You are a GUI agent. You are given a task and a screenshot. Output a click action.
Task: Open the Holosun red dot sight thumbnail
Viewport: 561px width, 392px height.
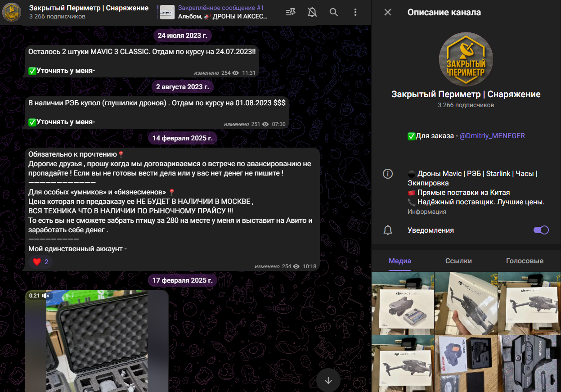[466, 364]
